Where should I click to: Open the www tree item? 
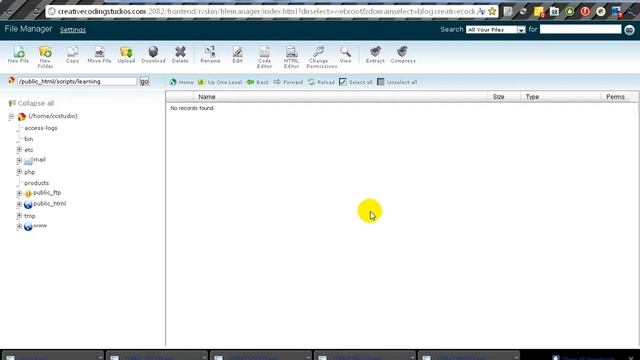(x=40, y=226)
